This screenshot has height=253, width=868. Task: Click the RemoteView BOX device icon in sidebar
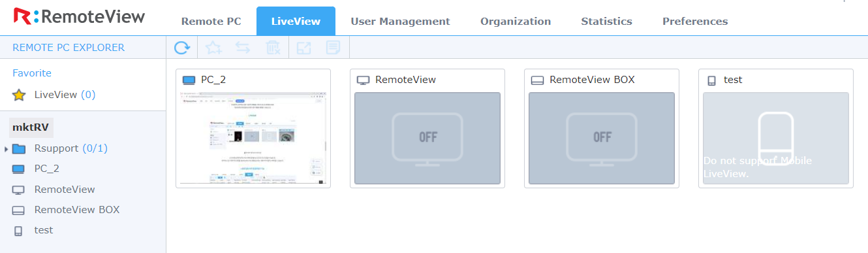click(19, 211)
